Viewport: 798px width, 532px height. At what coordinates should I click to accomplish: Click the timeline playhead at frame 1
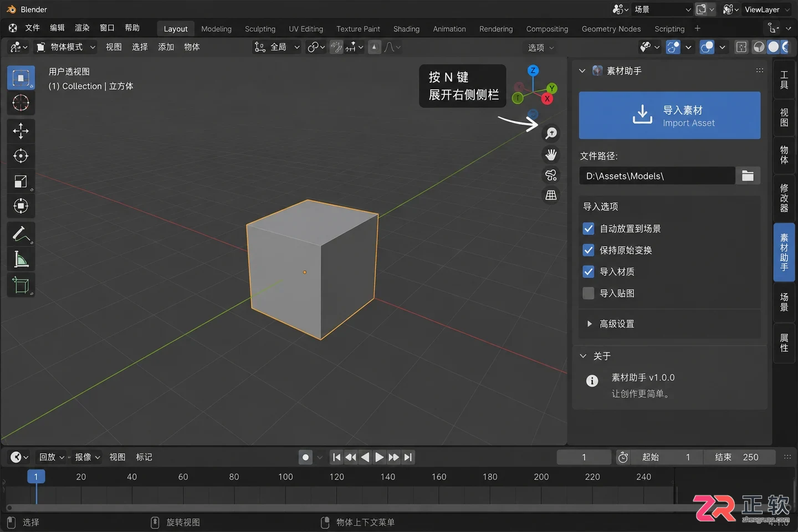(x=36, y=477)
